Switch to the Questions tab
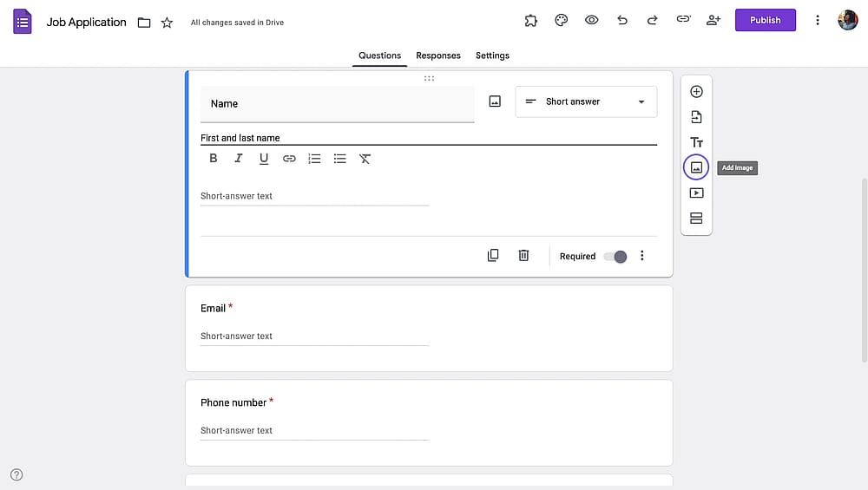 click(380, 56)
